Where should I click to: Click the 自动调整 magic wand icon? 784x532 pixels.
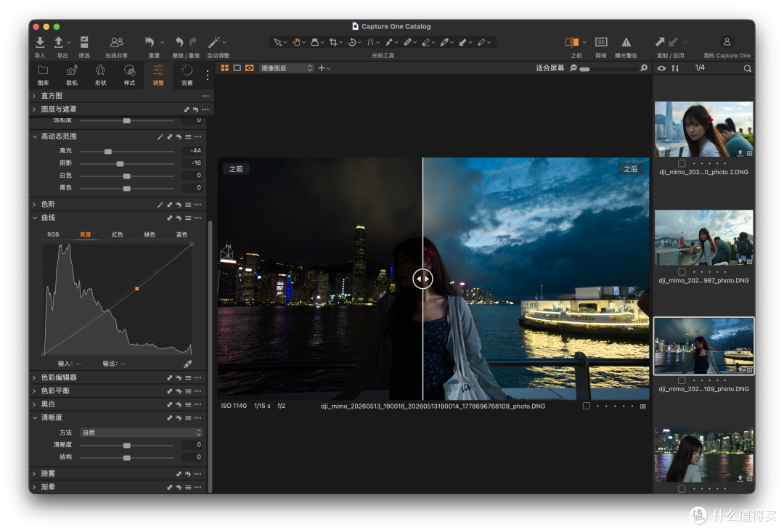[x=213, y=42]
